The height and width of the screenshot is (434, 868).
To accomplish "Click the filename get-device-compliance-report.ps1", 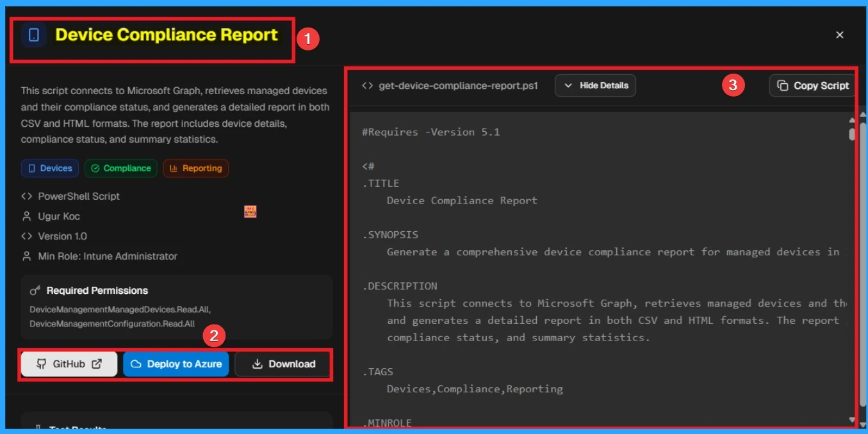I will pos(459,85).
